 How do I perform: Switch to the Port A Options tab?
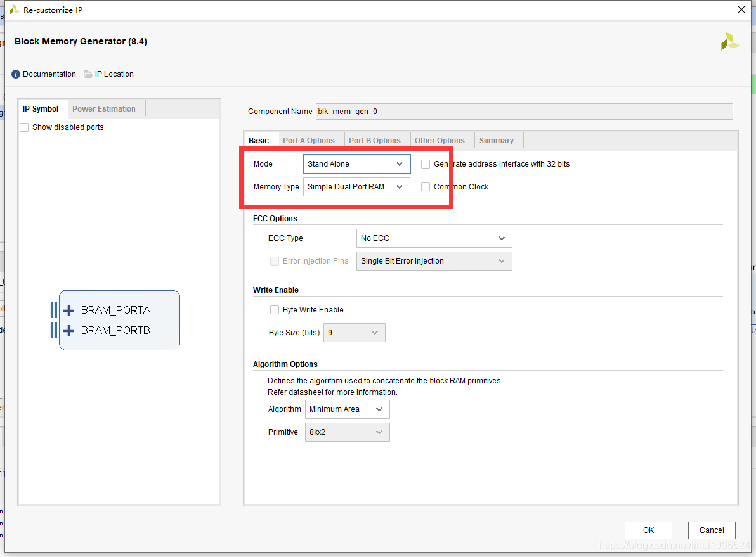[309, 139]
